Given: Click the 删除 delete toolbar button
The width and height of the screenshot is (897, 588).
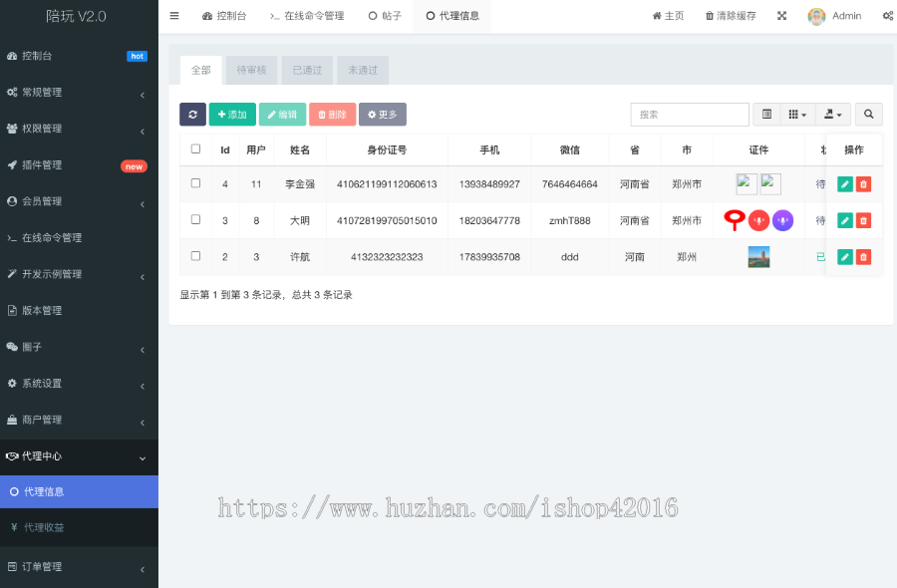Looking at the screenshot, I should [332, 115].
